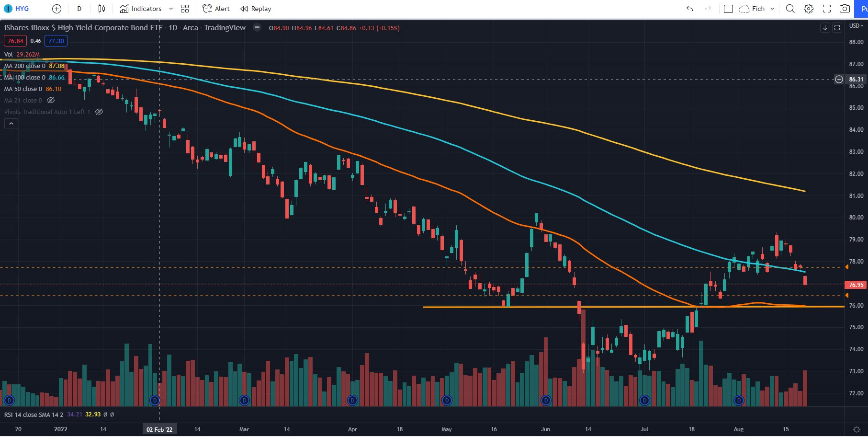The width and height of the screenshot is (868, 437).
Task: Open quick search magnifier
Action: pos(790,9)
